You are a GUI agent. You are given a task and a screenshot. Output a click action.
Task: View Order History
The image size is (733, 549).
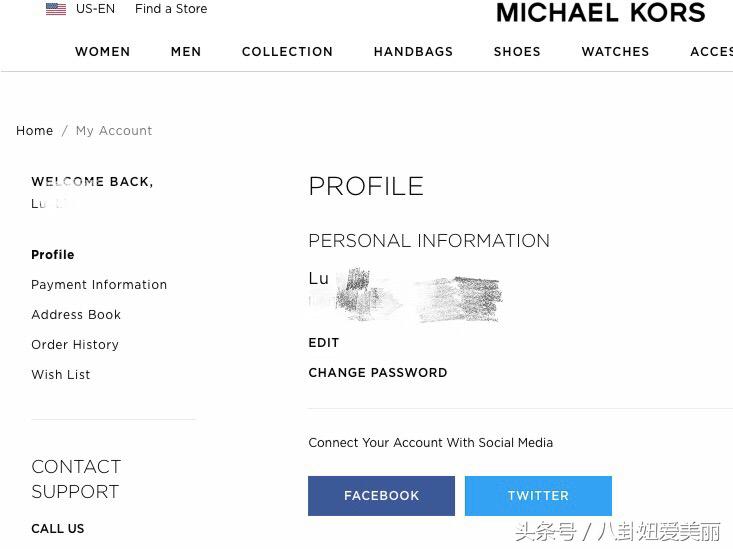point(75,345)
